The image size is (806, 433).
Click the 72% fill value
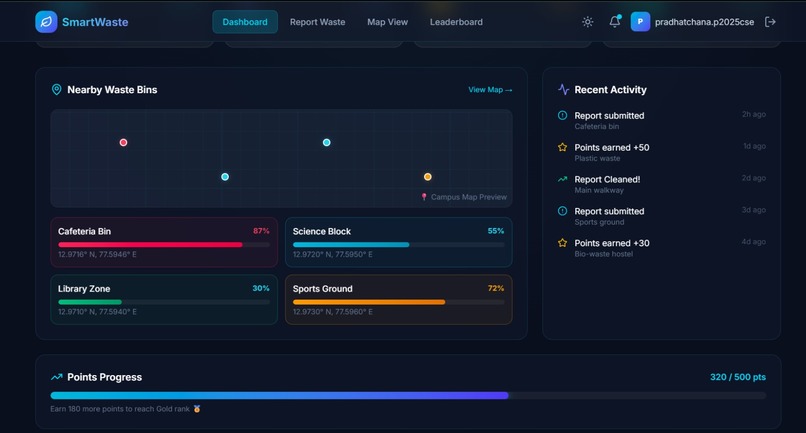click(496, 288)
